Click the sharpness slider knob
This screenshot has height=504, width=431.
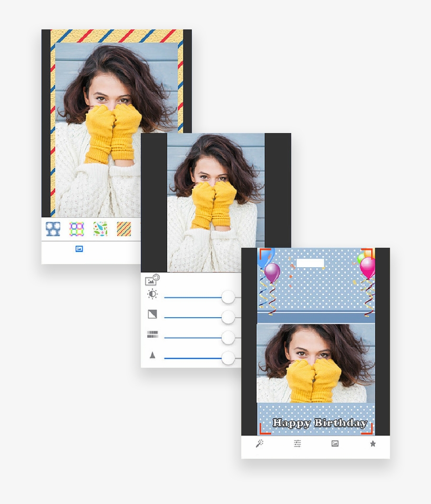tap(228, 358)
